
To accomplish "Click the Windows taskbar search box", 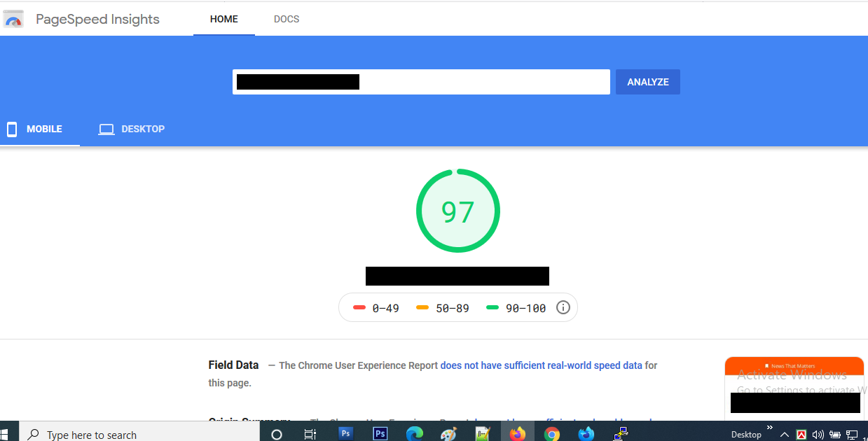I will pyautogui.click(x=140, y=435).
